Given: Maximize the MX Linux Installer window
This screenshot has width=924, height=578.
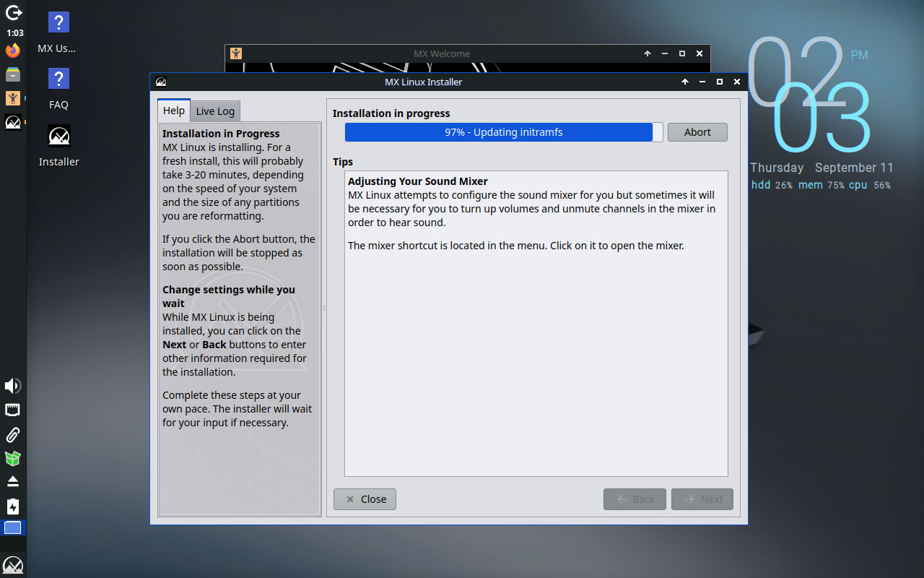Looking at the screenshot, I should tap(720, 82).
